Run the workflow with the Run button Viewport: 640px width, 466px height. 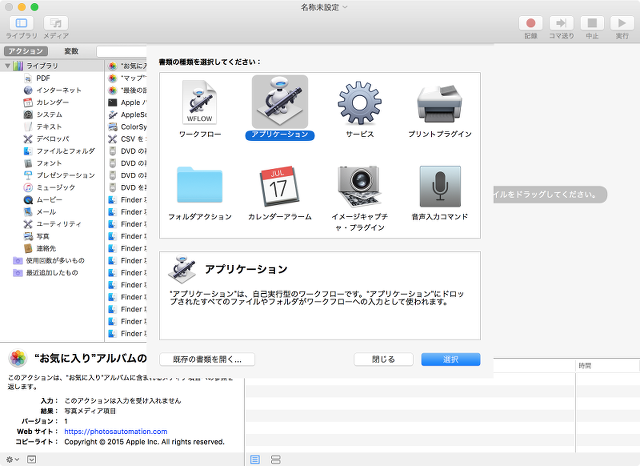pyautogui.click(x=622, y=23)
